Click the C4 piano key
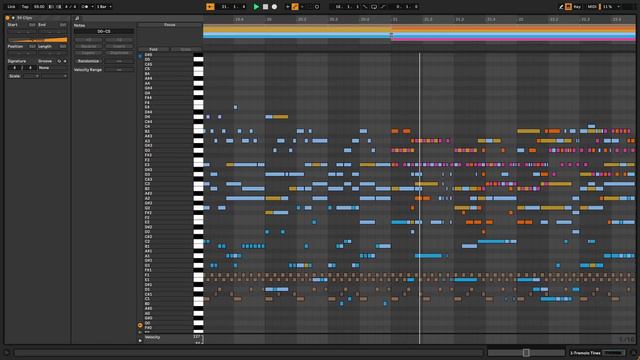The height and width of the screenshot is (360, 640). pos(198,127)
